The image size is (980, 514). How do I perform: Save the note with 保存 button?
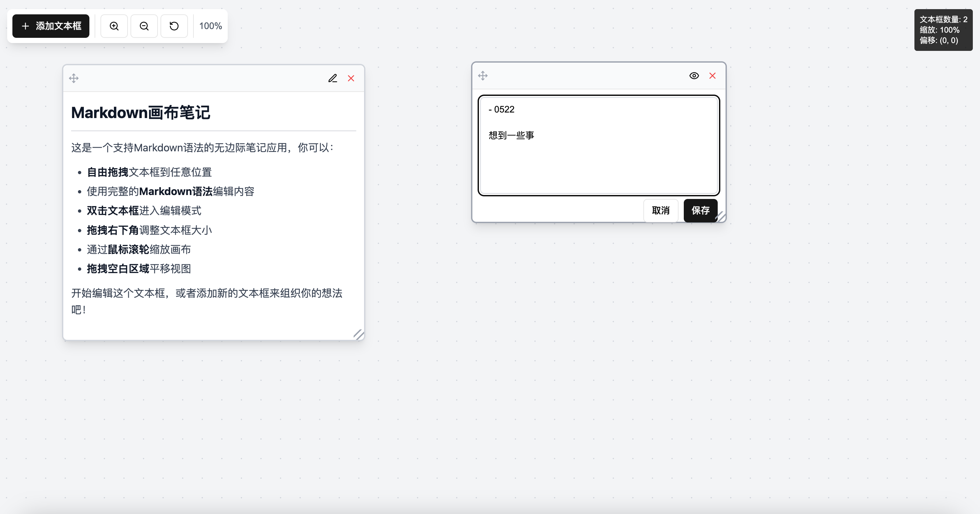coord(700,210)
